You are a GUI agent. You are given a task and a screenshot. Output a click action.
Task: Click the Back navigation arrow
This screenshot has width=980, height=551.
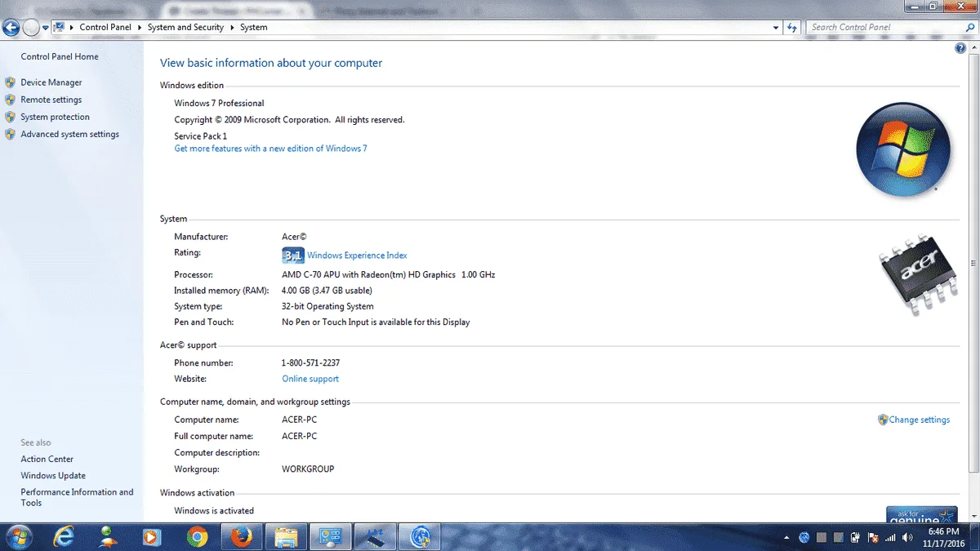[11, 28]
